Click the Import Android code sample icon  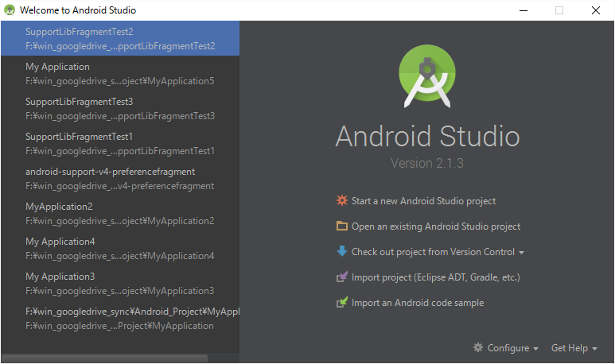342,303
